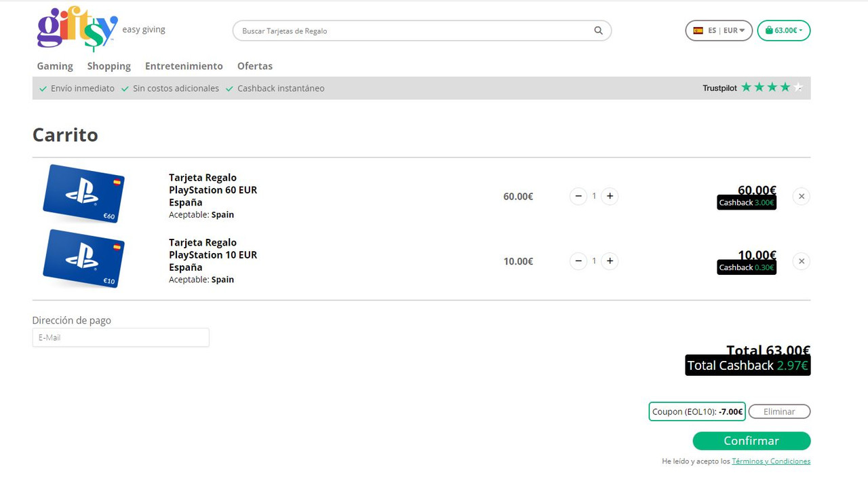Open the Términos y Condiciones link
This screenshot has width=868, height=496.
point(771,461)
